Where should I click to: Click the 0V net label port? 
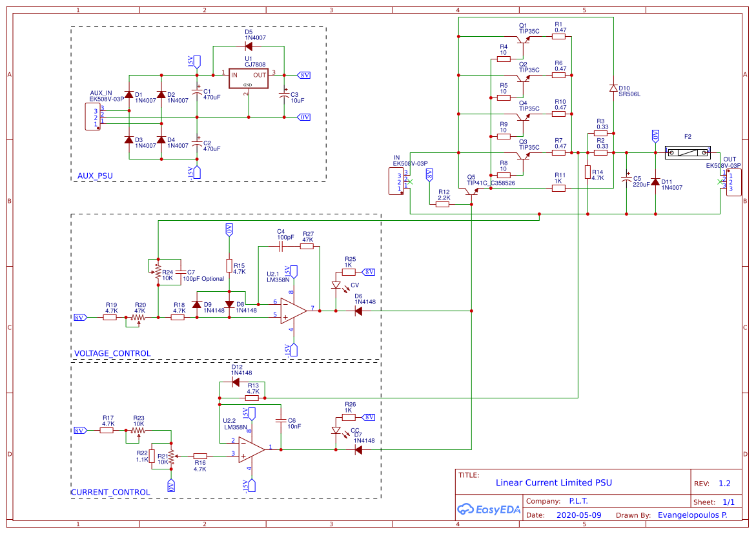303,117
